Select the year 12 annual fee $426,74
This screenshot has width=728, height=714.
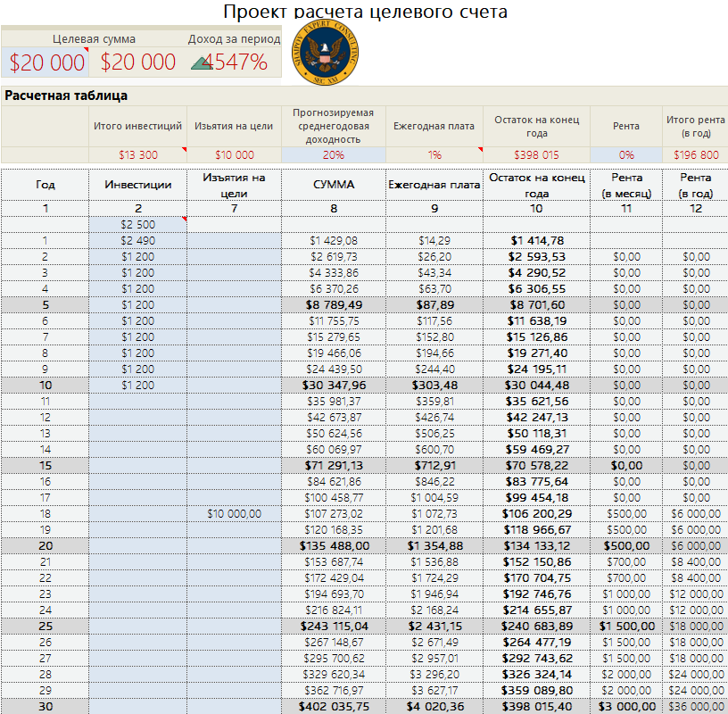click(434, 417)
